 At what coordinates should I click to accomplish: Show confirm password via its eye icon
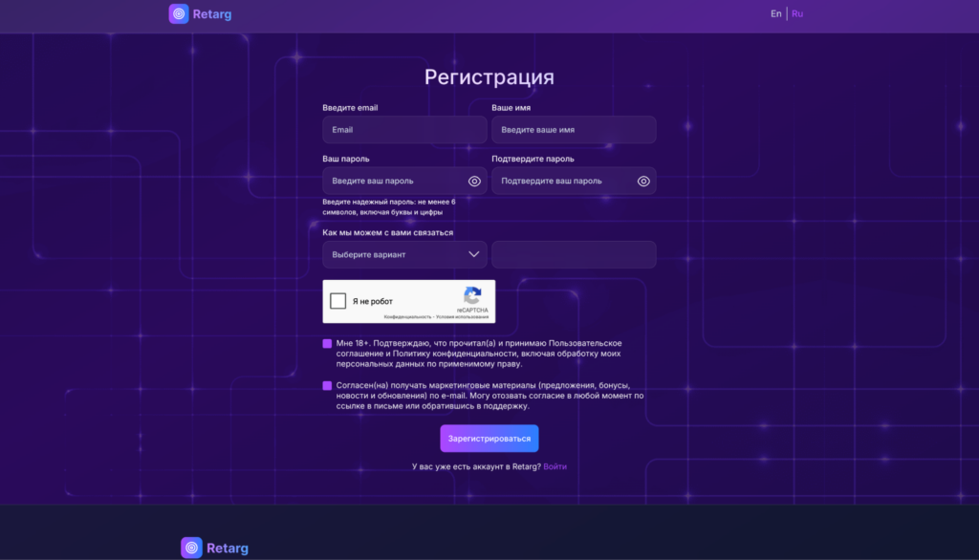click(643, 181)
